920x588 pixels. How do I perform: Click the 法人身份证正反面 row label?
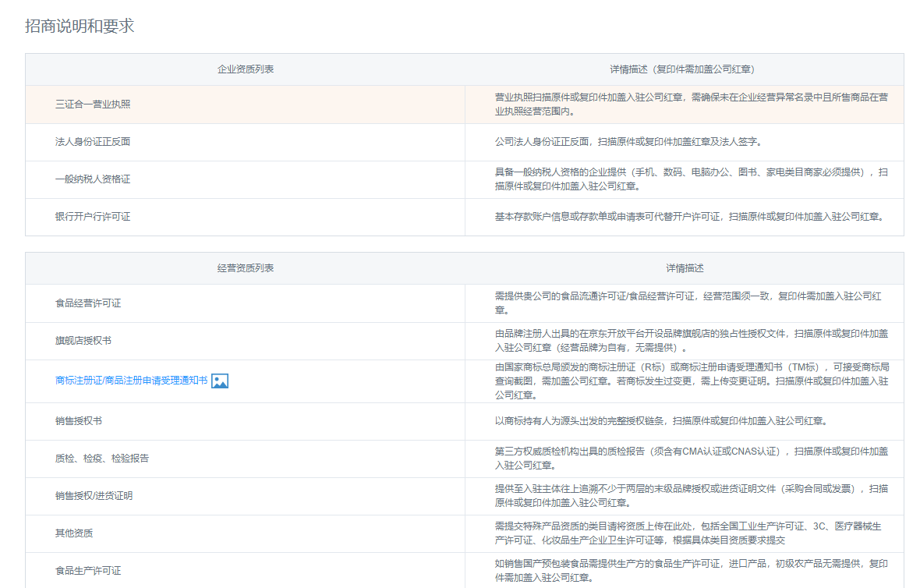coord(93,142)
